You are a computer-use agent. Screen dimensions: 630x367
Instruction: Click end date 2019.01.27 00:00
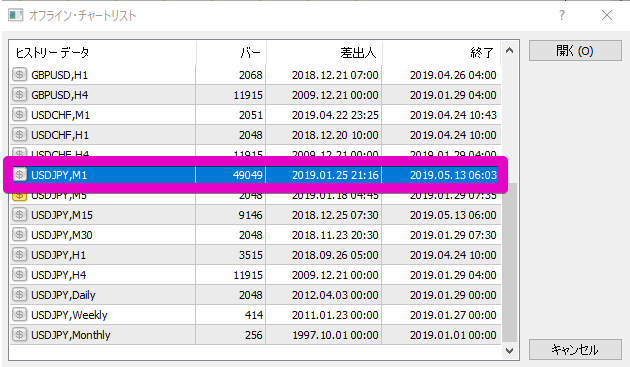pyautogui.click(x=453, y=315)
